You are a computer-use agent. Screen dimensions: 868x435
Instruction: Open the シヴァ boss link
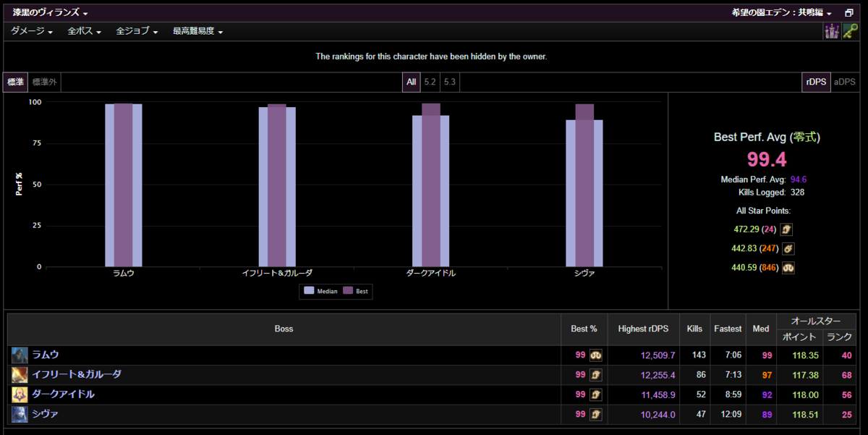coord(46,414)
